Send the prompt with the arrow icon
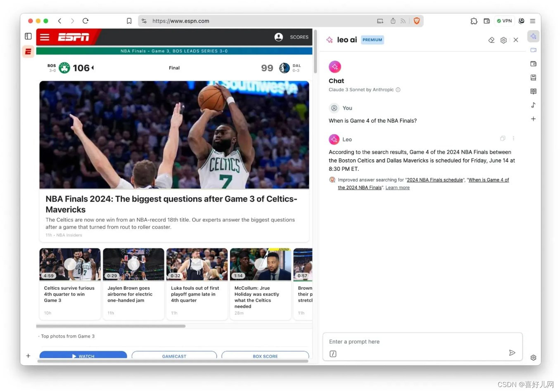The width and height of the screenshot is (560, 392). [x=512, y=353]
